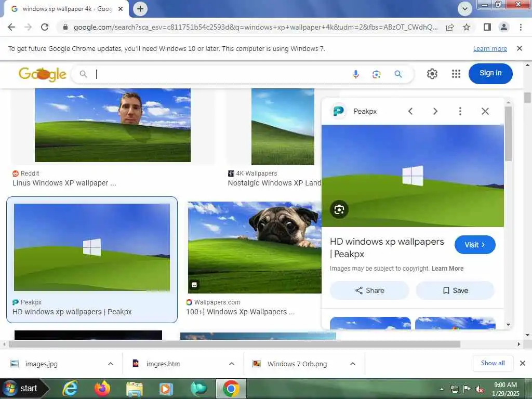Click large preview image in panel

413,176
